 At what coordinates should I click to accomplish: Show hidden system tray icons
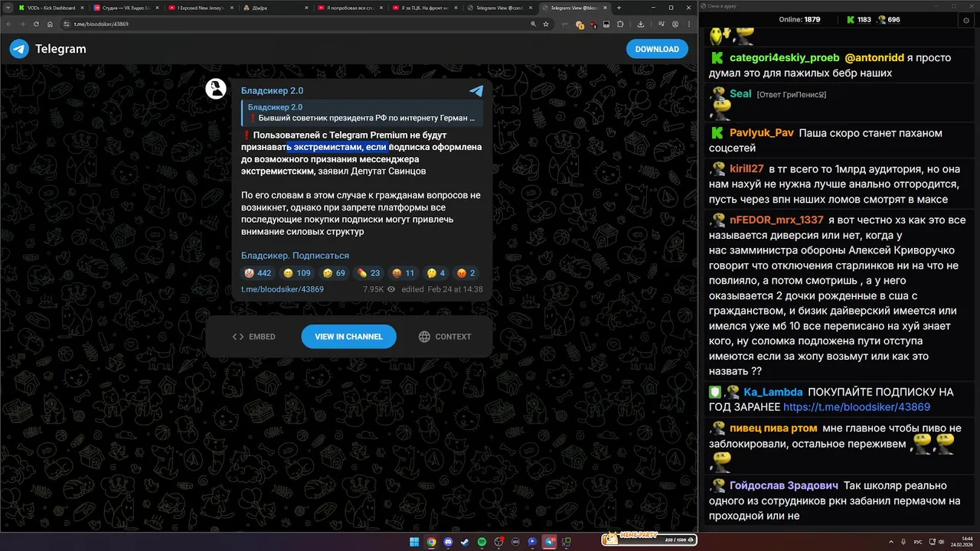pos(890,541)
